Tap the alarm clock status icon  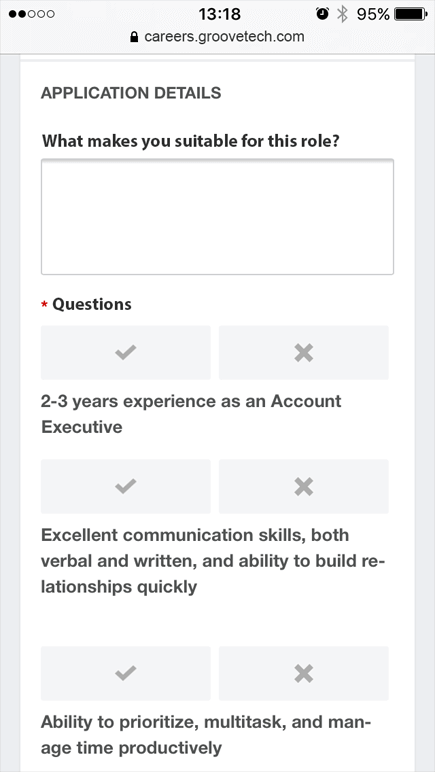coord(322,14)
